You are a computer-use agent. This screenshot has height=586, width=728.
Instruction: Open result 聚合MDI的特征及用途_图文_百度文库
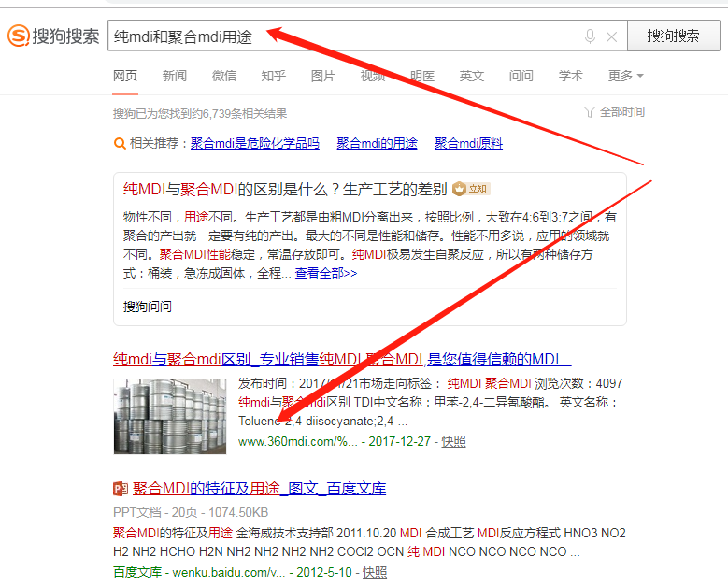click(260, 489)
